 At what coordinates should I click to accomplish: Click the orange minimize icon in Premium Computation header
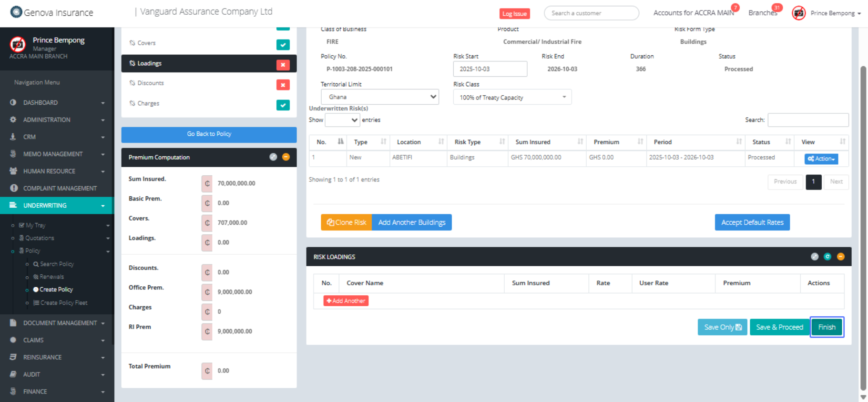coord(286,157)
